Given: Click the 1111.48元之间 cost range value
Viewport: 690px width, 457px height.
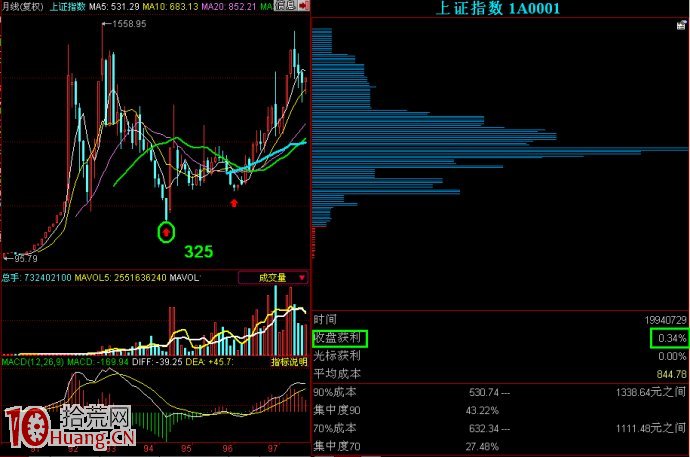Looking at the screenshot, I should pyautogui.click(x=651, y=428).
